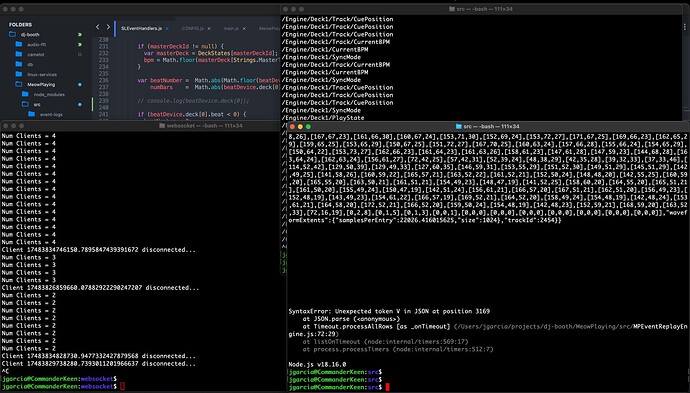The width and height of the screenshot is (690, 393).
Task: Switch to the SLEventHandlers.js tab
Action: pyautogui.click(x=142, y=28)
